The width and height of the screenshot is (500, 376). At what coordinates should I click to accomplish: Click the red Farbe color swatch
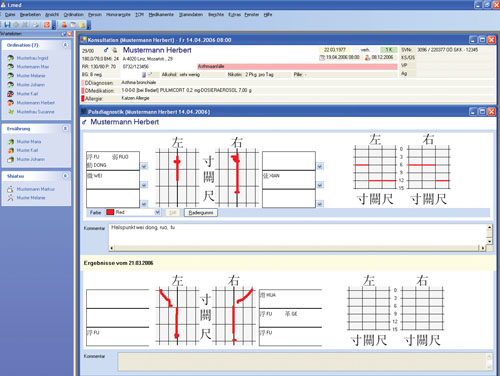(110, 212)
